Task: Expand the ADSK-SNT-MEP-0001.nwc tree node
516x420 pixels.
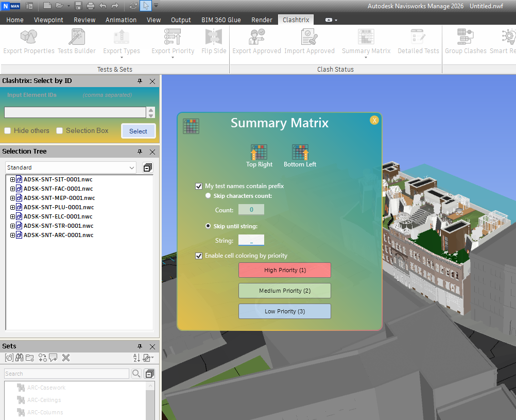Action: point(13,198)
